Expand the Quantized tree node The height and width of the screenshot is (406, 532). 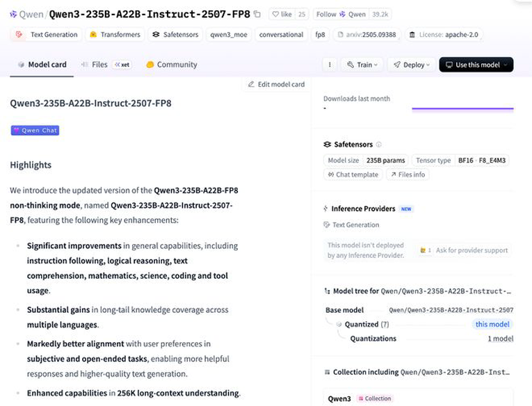339,325
